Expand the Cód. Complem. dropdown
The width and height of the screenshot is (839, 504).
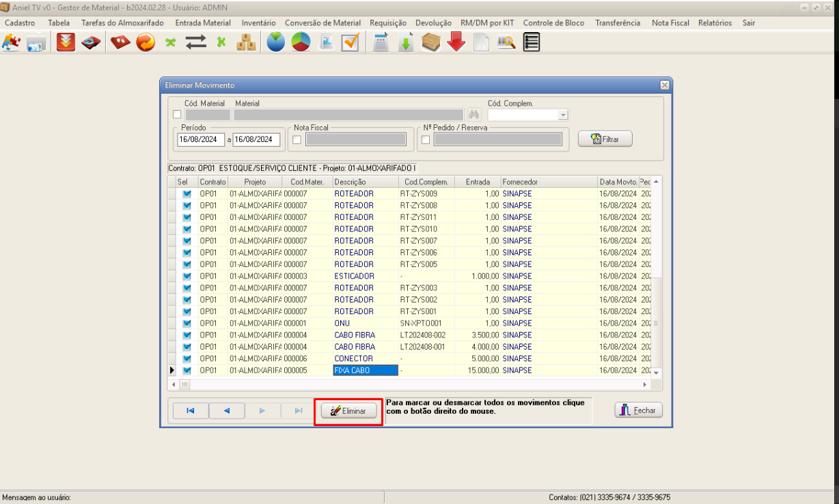coord(563,115)
